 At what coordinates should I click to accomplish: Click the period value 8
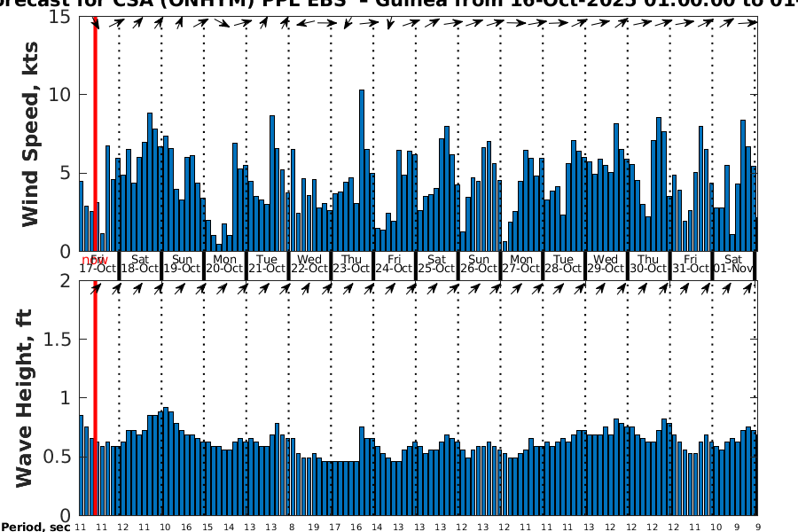coord(292,527)
